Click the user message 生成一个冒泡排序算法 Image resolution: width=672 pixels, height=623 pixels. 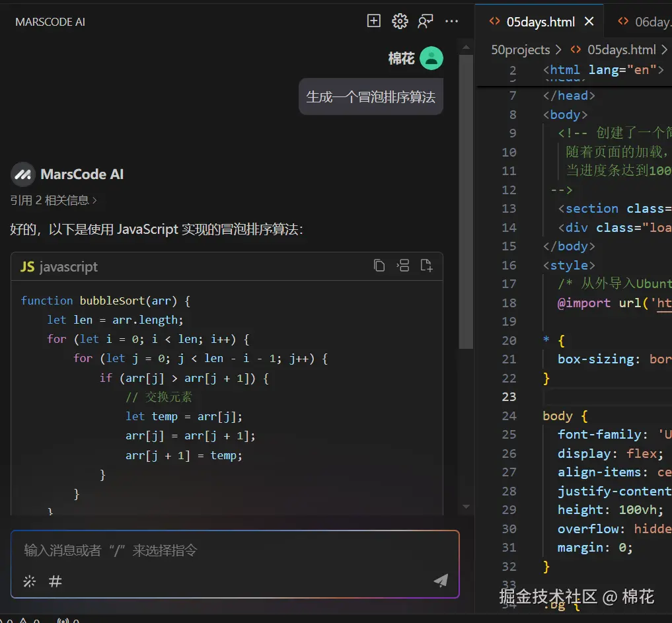pyautogui.click(x=371, y=97)
